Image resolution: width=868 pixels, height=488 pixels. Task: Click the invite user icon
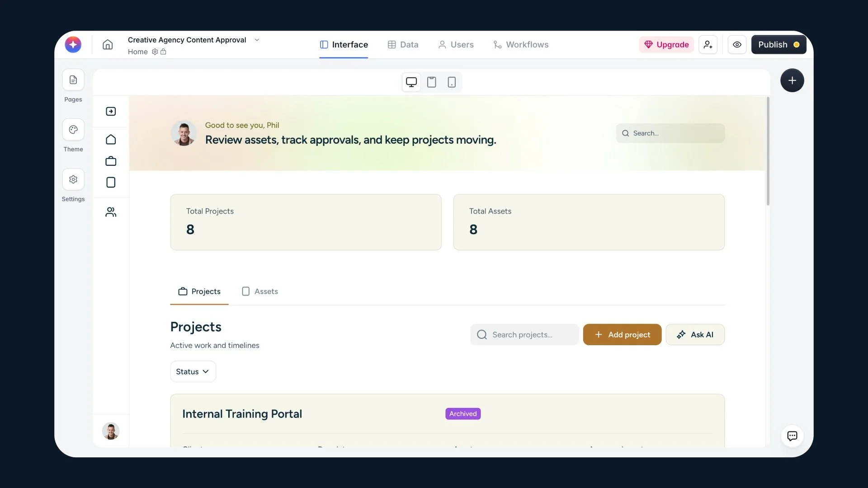pyautogui.click(x=708, y=45)
